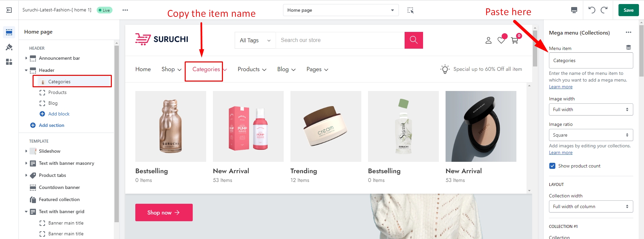Click the pink search magnifier button
Screen dimensions: 644x239
pos(414,40)
